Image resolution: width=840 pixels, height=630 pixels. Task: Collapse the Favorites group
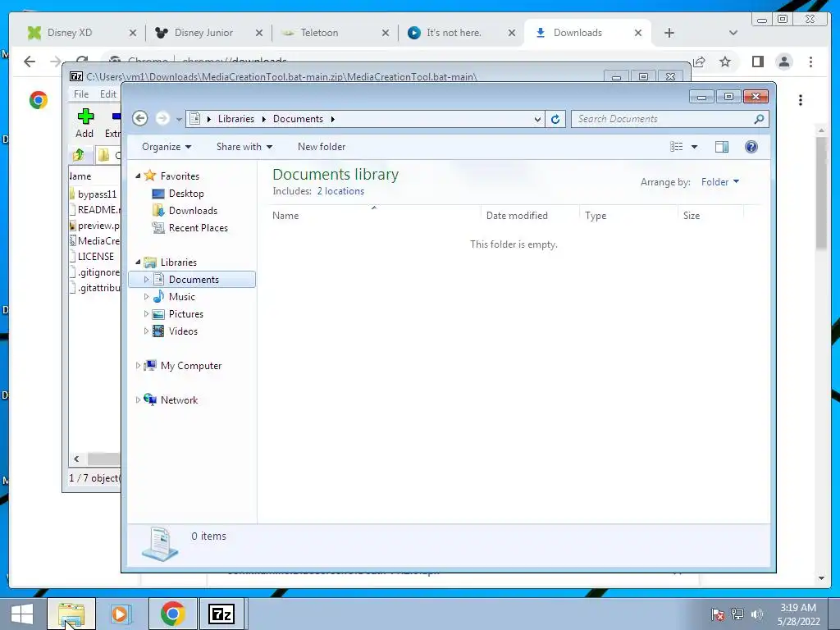click(x=138, y=176)
